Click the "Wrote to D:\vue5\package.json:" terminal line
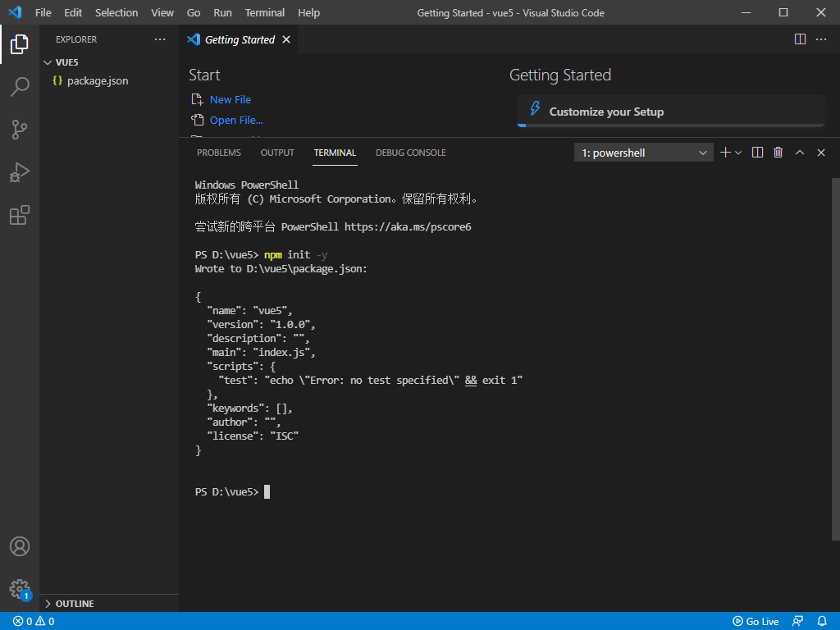The image size is (840, 630). [x=281, y=269]
